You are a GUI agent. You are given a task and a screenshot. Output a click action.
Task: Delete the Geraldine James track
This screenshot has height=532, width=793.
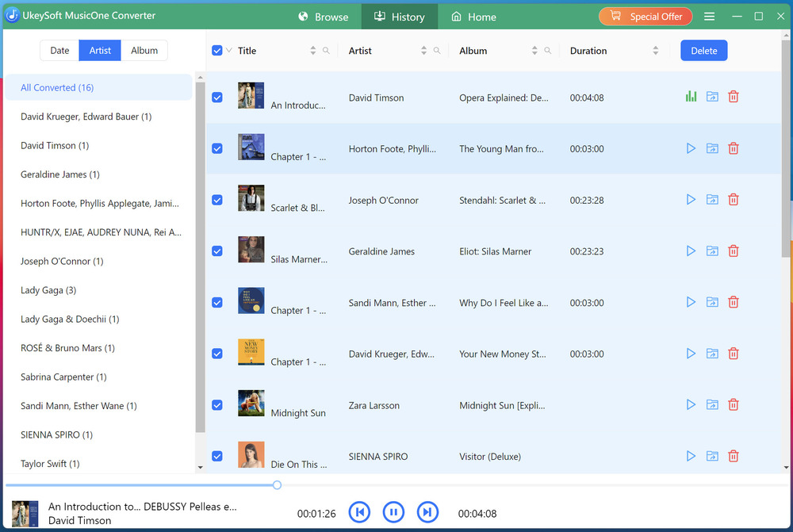coord(734,251)
